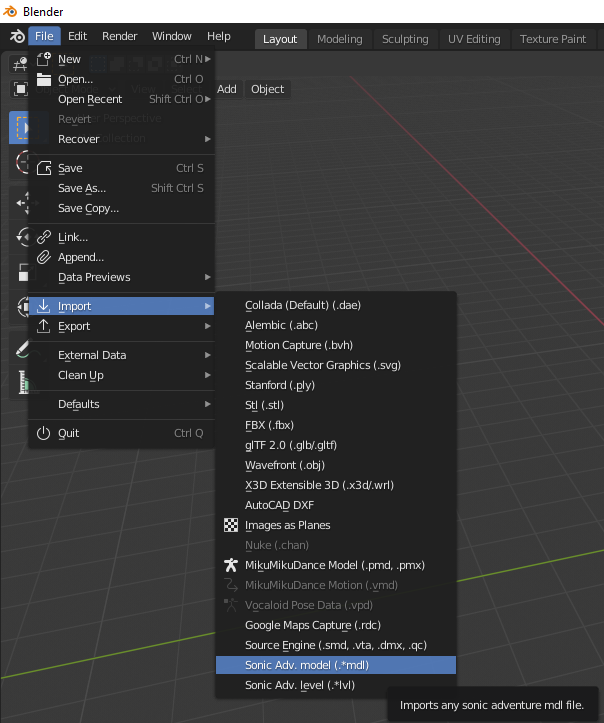Click the Quit power icon
The width and height of the screenshot is (604, 723).
pos(43,433)
